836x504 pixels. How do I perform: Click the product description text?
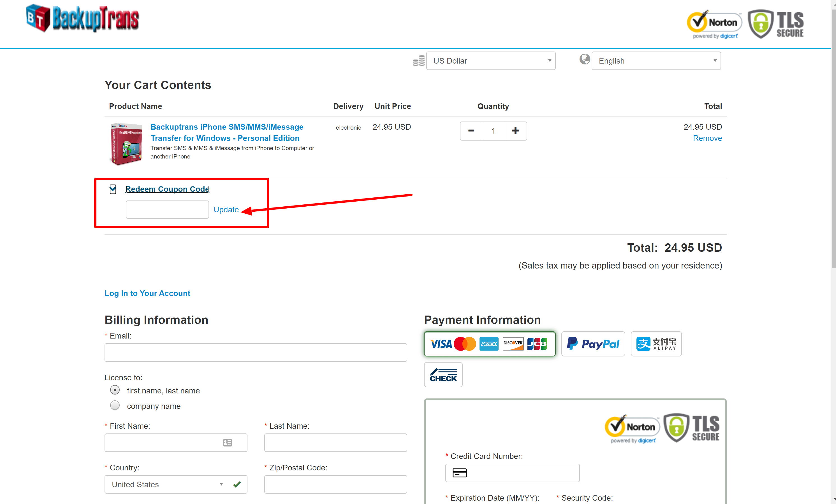232,152
